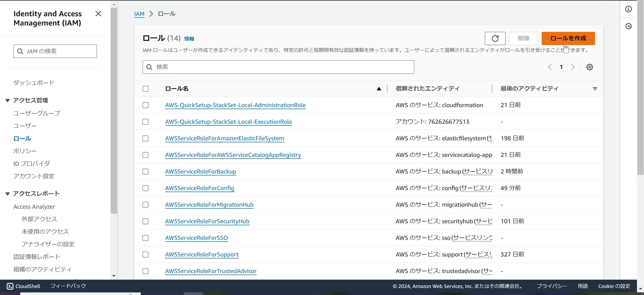Click the hexagon icon in the right rail
This screenshot has width=644, height=295.
click(x=629, y=26)
